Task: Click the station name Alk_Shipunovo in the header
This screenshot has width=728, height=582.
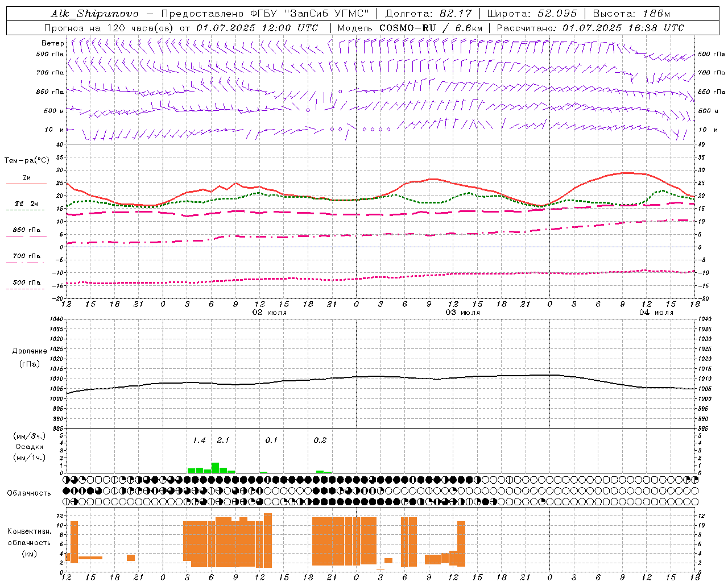Action: (x=94, y=14)
